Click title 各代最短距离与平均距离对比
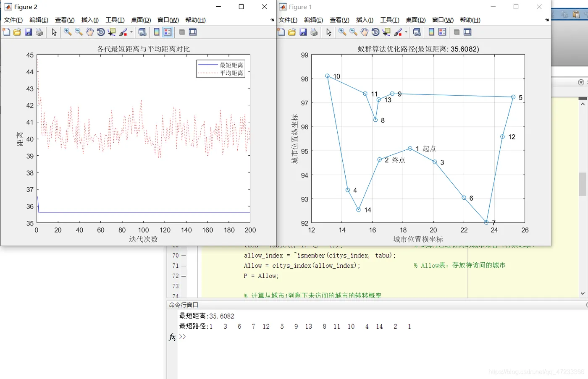588x379 pixels. [144, 49]
